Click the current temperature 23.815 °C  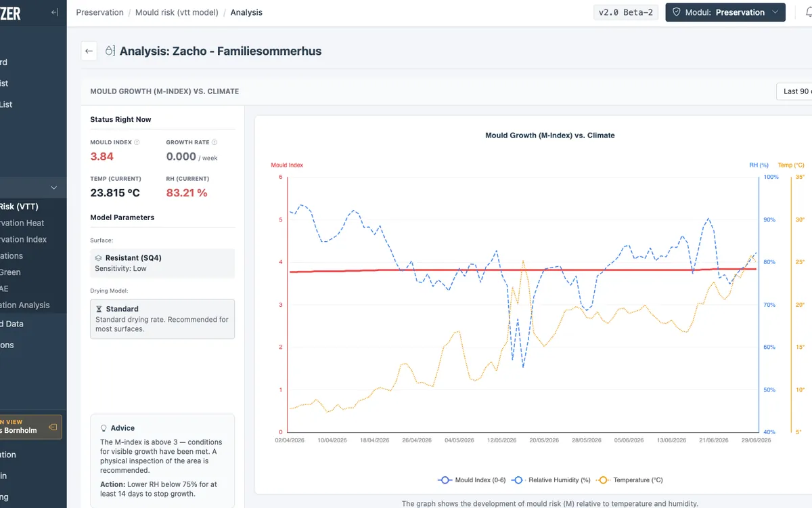click(115, 193)
